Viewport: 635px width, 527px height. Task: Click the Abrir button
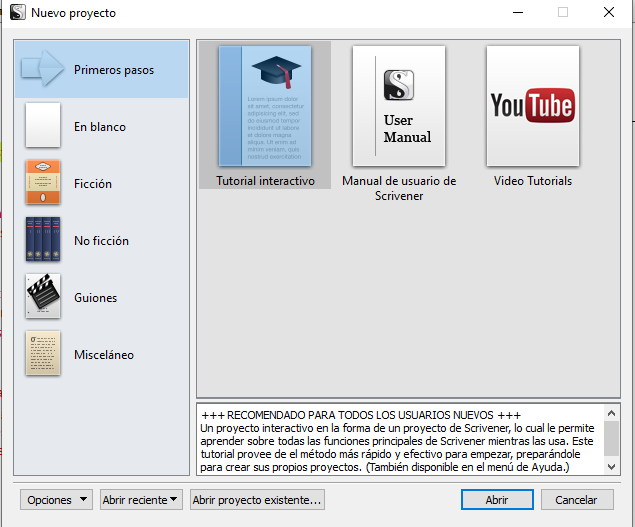497,499
